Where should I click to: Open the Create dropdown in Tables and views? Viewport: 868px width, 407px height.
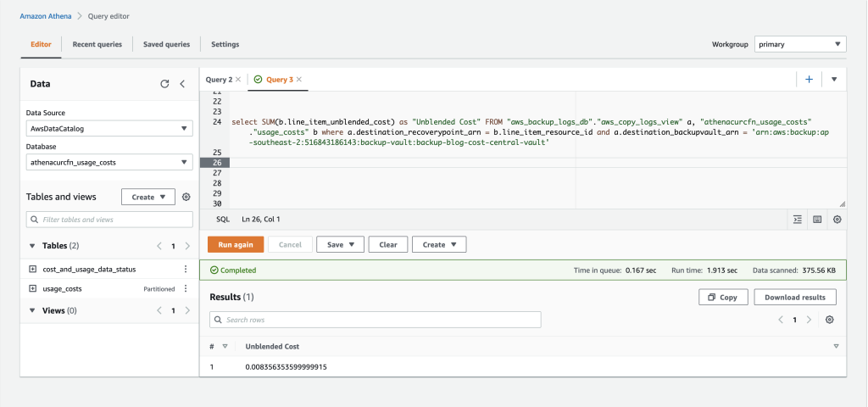148,197
